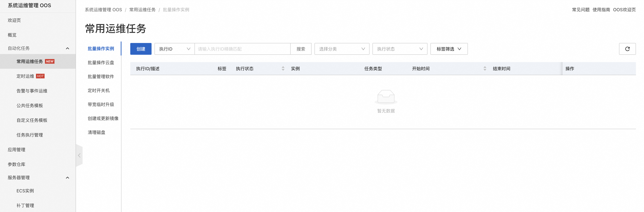Click the 操作 column header

click(570, 69)
